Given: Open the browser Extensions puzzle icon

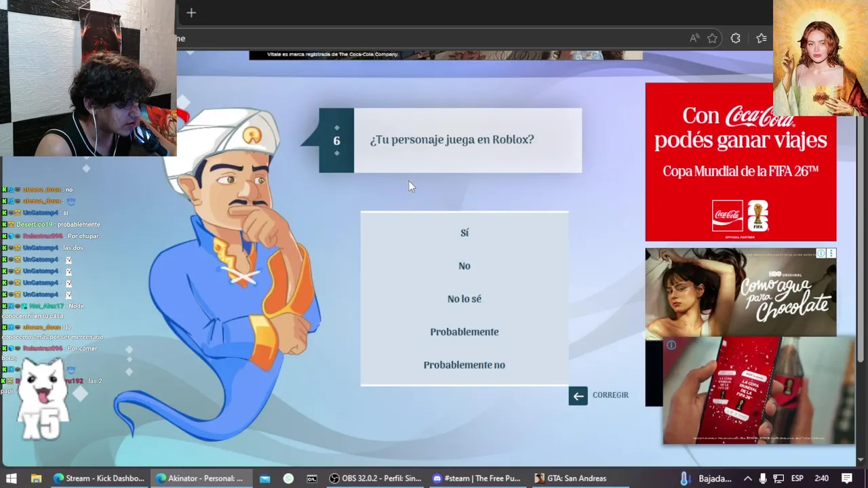Looking at the screenshot, I should (x=736, y=39).
